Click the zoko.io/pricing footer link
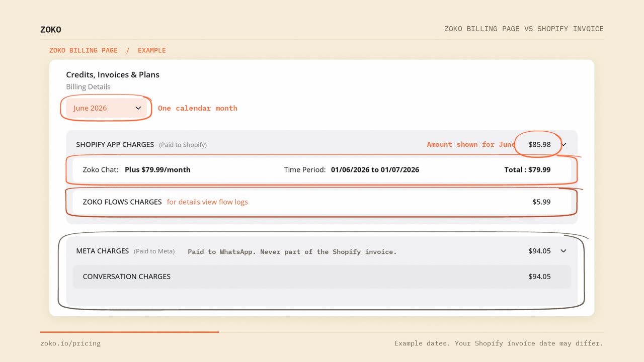Image resolution: width=644 pixels, height=362 pixels. tap(70, 343)
